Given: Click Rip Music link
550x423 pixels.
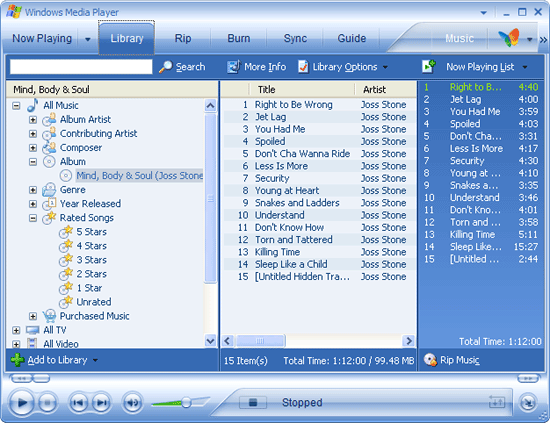Looking at the screenshot, I should (460, 360).
